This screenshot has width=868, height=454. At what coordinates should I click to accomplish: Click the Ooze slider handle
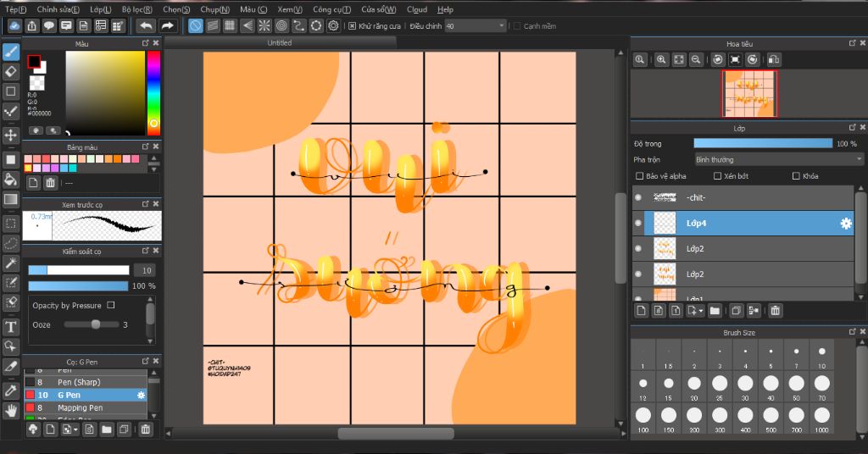96,324
